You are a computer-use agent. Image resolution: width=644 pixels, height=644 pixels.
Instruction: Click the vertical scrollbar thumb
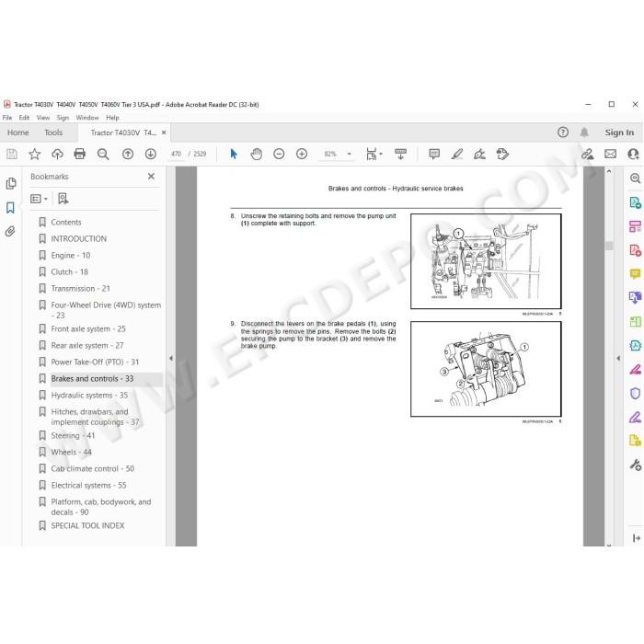(x=609, y=246)
